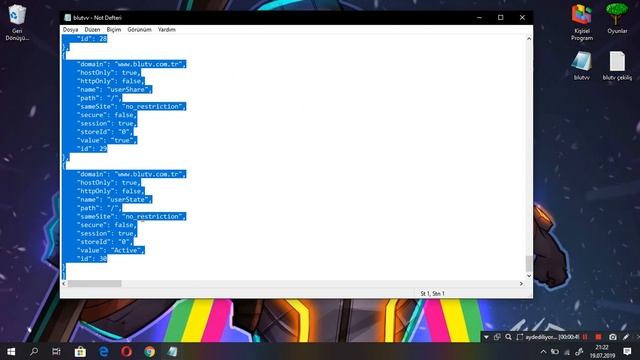Viewport: 640px width, 360px height.
Task: Open the Action Center notifications
Action: 627,351
